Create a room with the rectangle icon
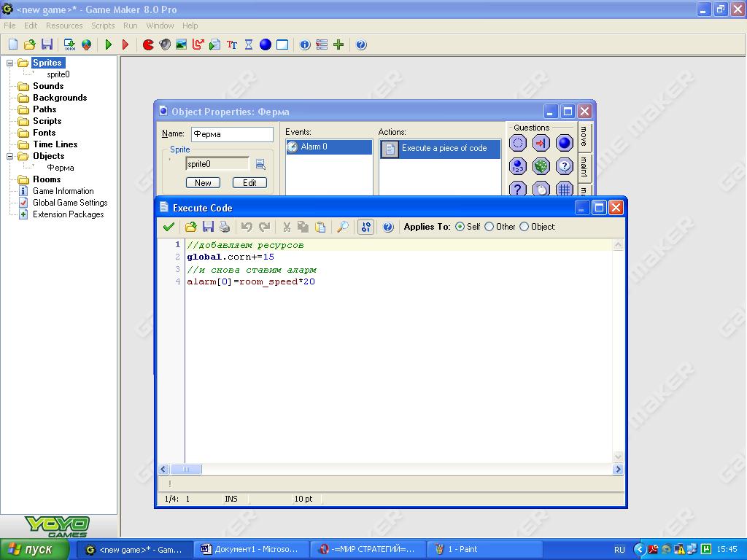 282,44
